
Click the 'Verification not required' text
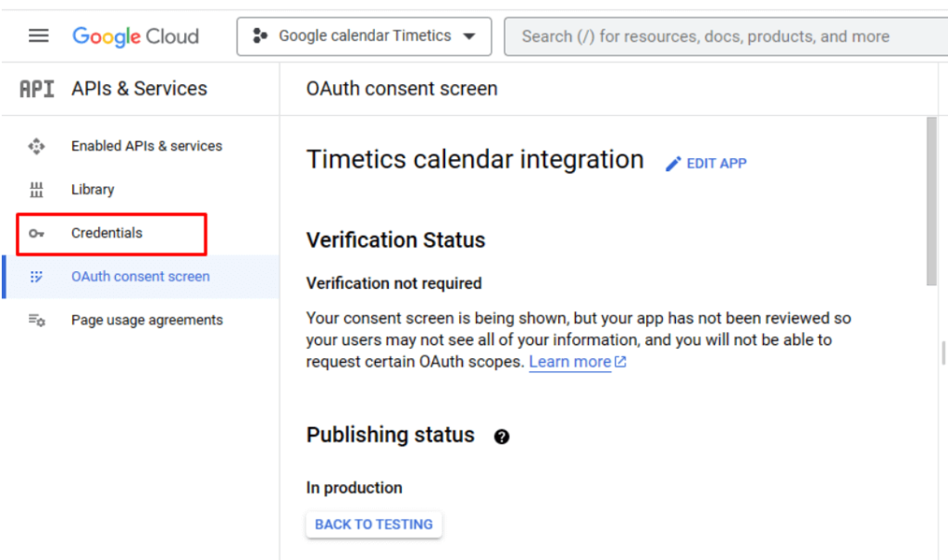click(x=394, y=283)
